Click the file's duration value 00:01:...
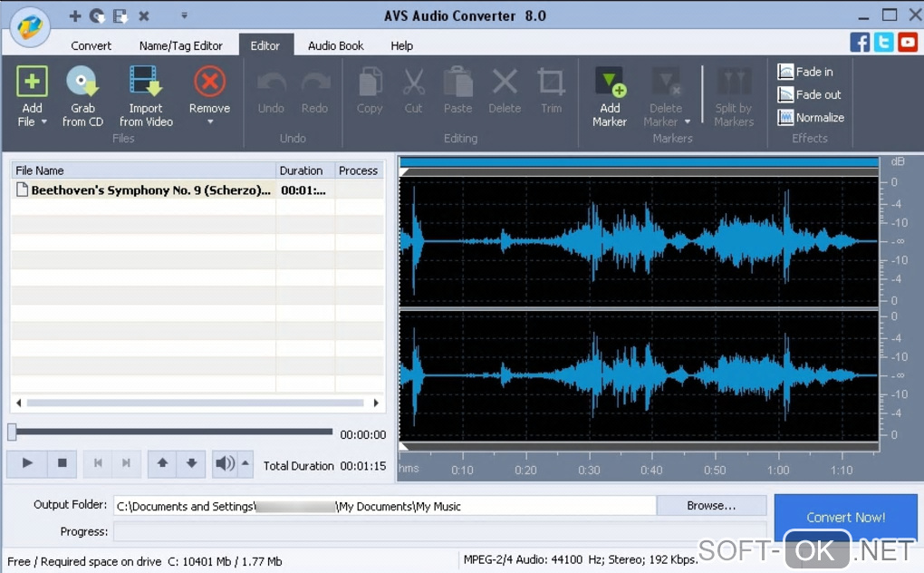Image resolution: width=924 pixels, height=573 pixels. coord(303,189)
